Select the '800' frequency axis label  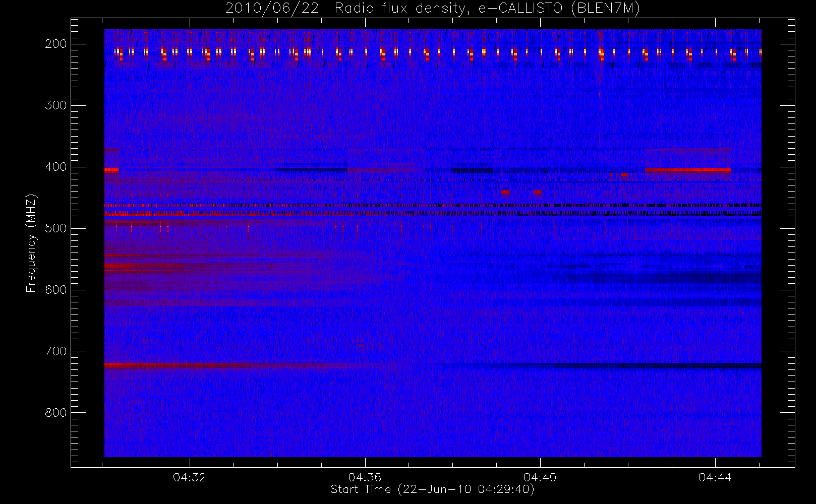[56, 413]
